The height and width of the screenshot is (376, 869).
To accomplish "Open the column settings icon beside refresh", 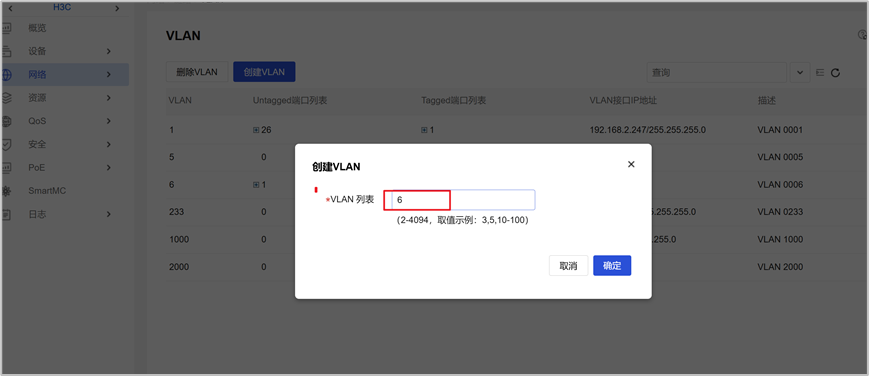I will point(820,73).
